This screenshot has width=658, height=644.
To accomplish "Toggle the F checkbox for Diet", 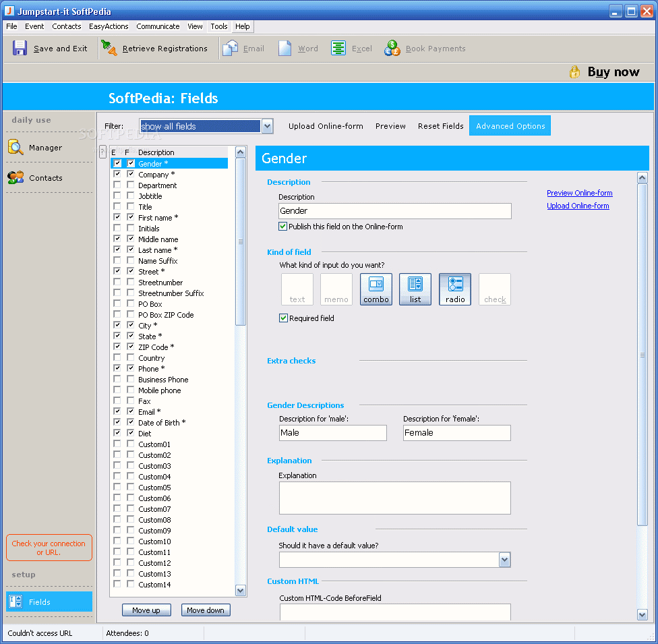I will (131, 433).
